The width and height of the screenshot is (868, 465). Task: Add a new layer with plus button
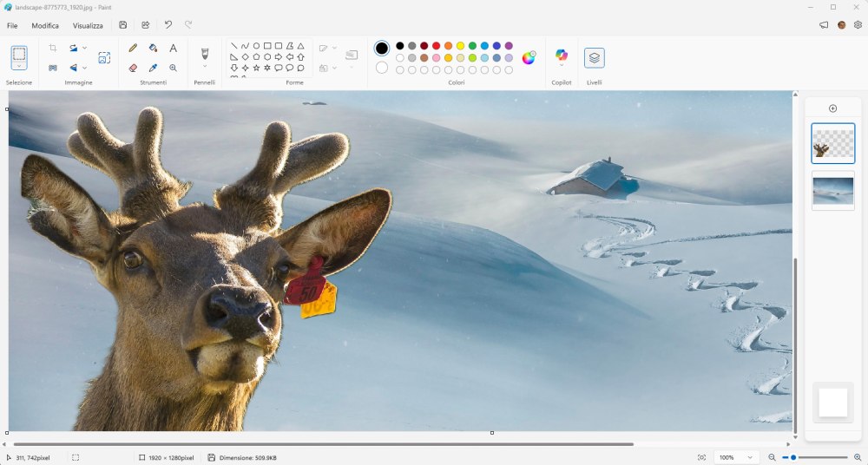(832, 108)
